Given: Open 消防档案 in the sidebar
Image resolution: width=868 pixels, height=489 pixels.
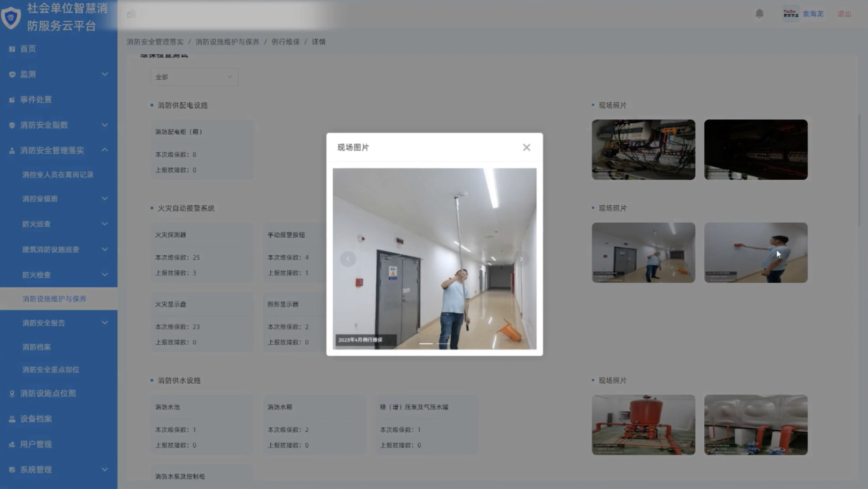Looking at the screenshot, I should [36, 347].
